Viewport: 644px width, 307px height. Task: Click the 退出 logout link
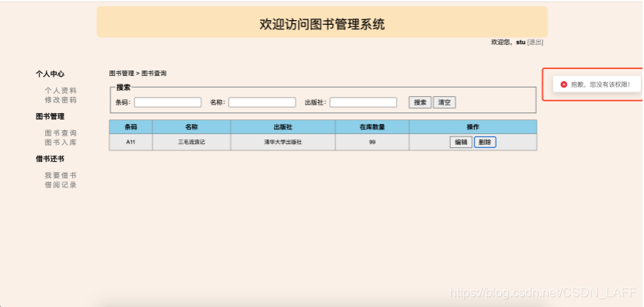[535, 42]
